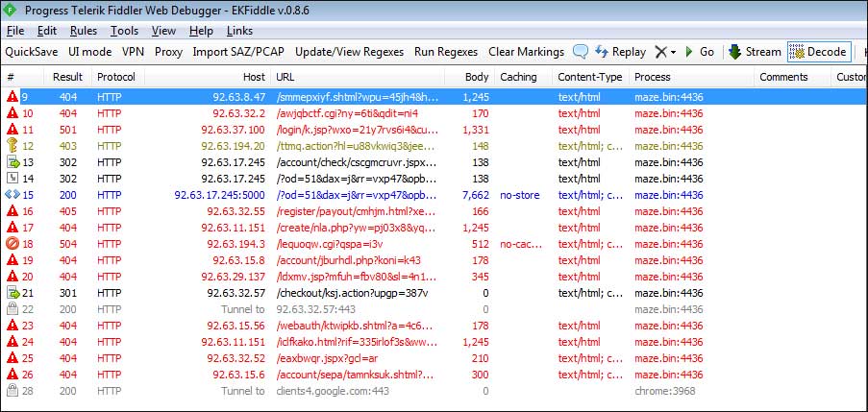Image resolution: width=868 pixels, height=412 pixels.
Task: Click the Proxy toolbar button
Action: pyautogui.click(x=168, y=52)
